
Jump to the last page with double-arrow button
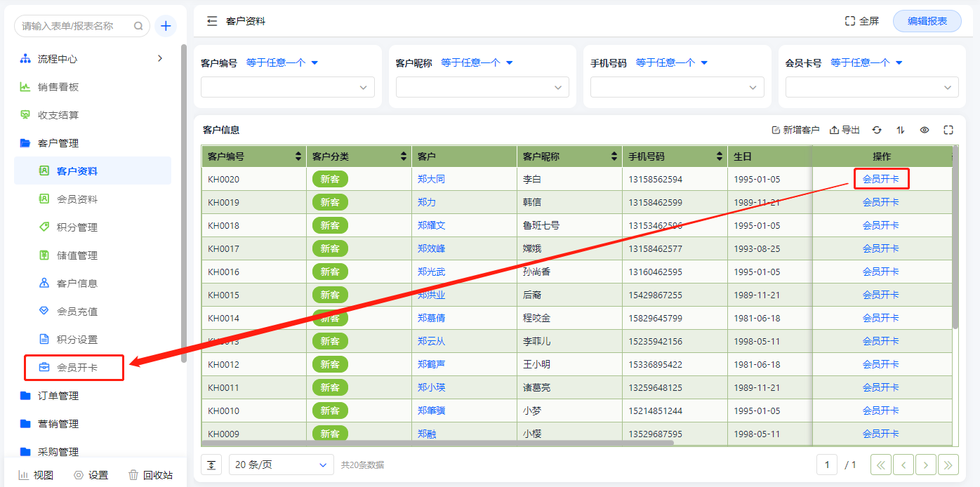[x=948, y=465]
